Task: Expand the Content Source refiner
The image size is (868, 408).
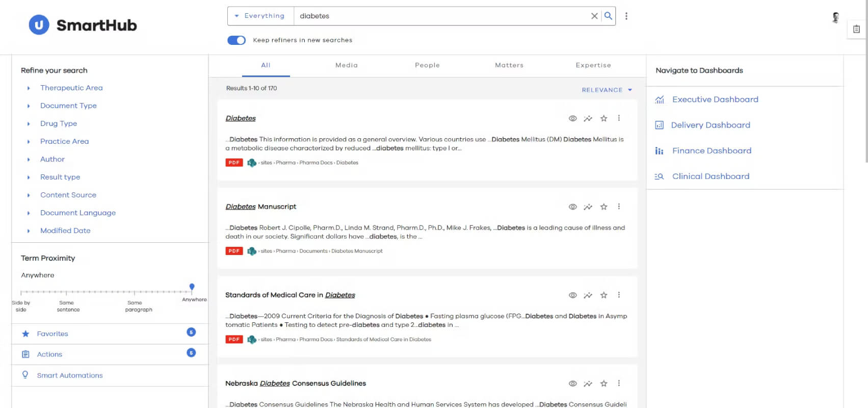Action: click(29, 195)
